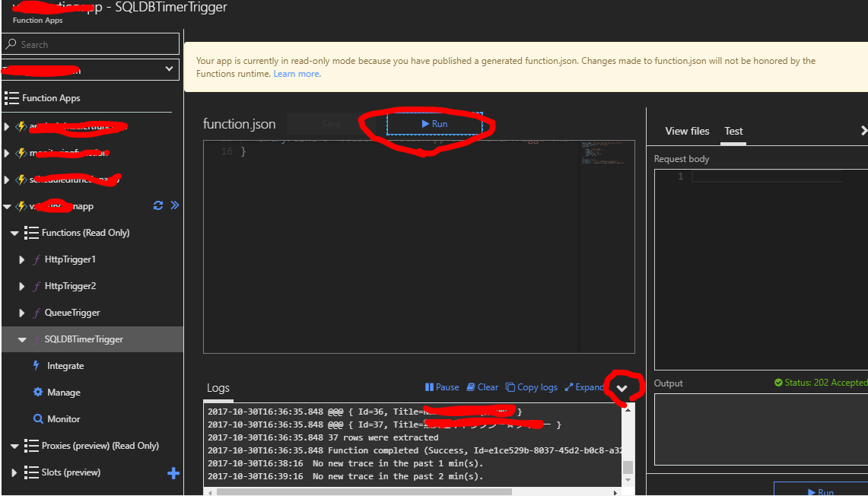Image resolution: width=868 pixels, height=496 pixels.
Task: Click the refresh icon beside the expanded app
Action: point(158,205)
